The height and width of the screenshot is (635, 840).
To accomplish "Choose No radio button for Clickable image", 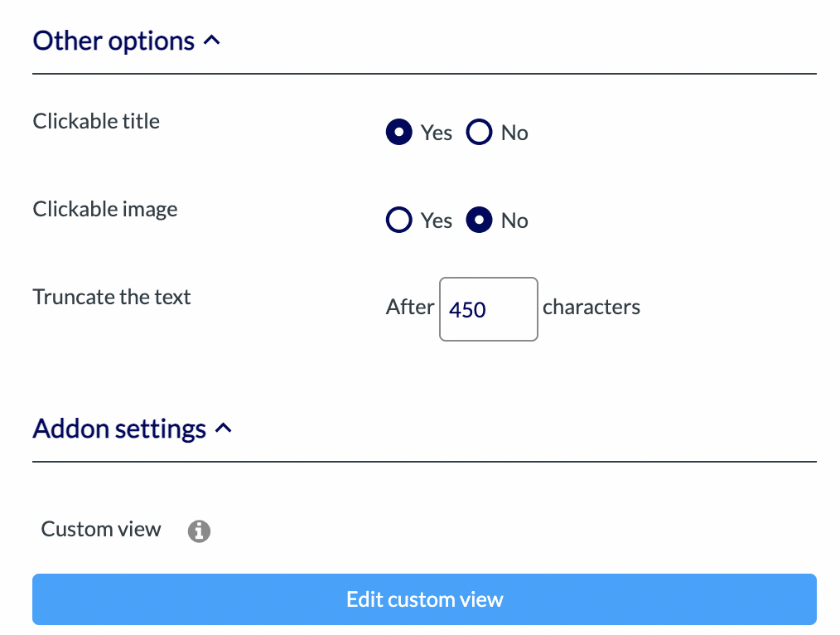I will [x=479, y=221].
